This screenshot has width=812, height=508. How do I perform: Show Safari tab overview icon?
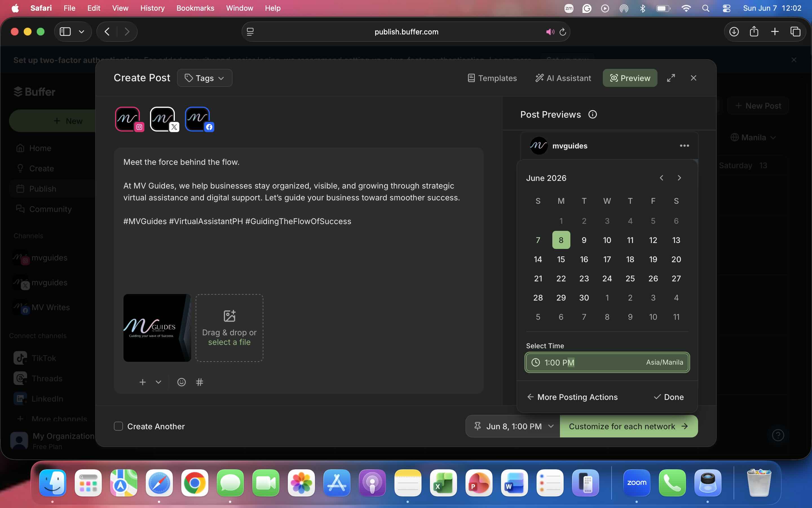(x=795, y=32)
